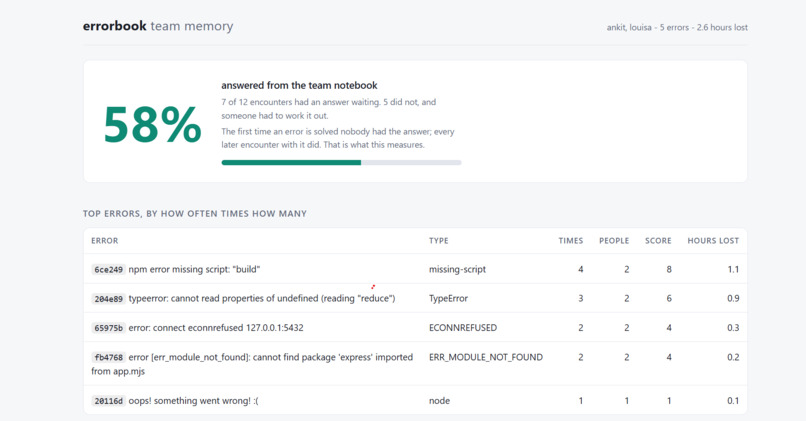Click the TIMES column header
This screenshot has width=806, height=421.
(x=571, y=241)
